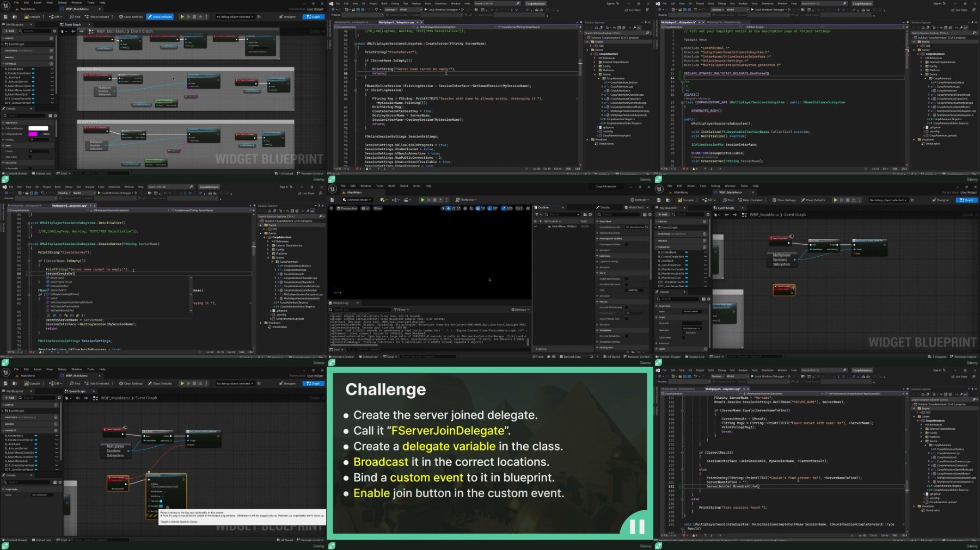980x550 pixels.
Task: Click the viewport grid snap icon
Action: (477, 208)
